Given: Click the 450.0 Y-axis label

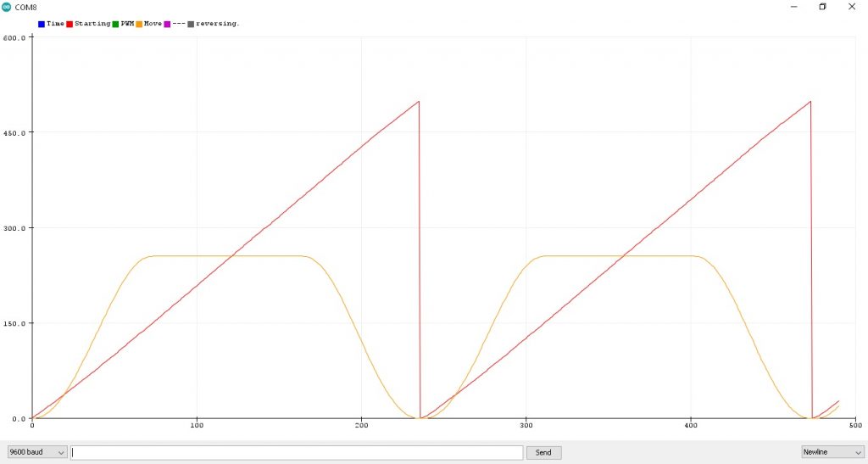Looking at the screenshot, I should 14,133.
